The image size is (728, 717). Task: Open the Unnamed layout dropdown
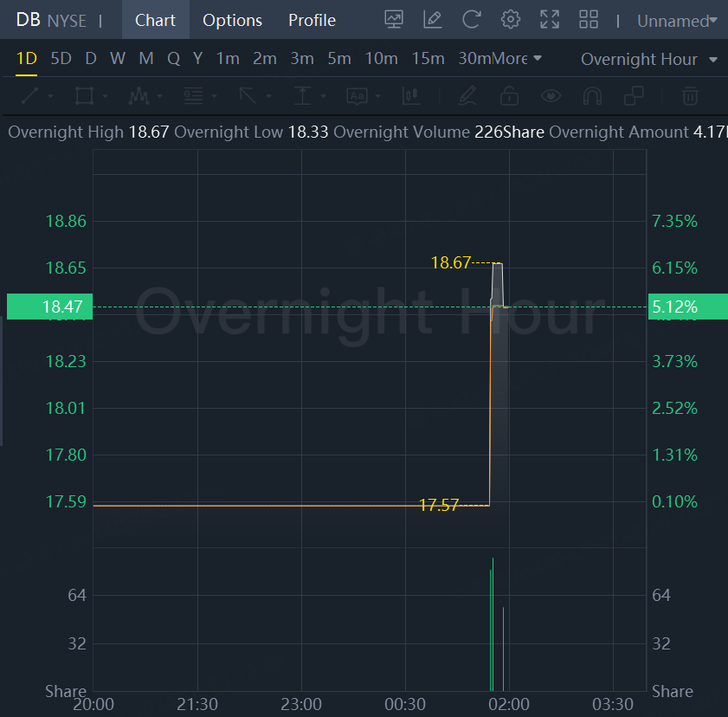(x=677, y=21)
